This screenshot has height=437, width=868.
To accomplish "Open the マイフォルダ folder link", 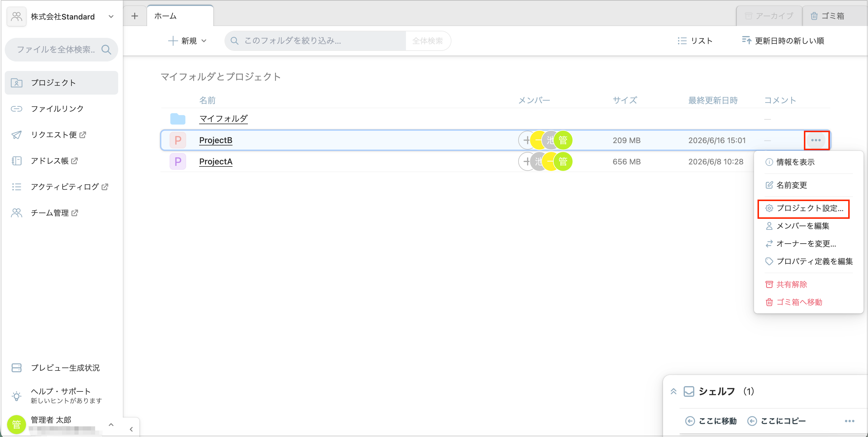I will [223, 119].
